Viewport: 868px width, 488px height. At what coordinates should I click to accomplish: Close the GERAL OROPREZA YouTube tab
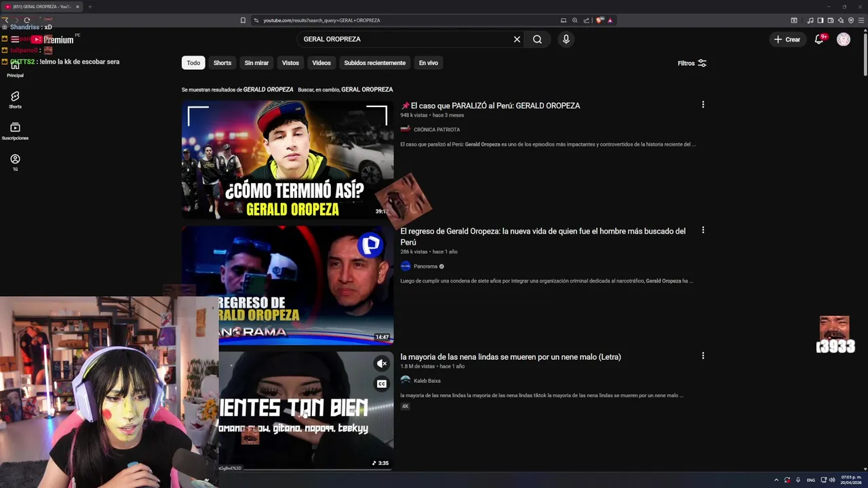point(77,7)
